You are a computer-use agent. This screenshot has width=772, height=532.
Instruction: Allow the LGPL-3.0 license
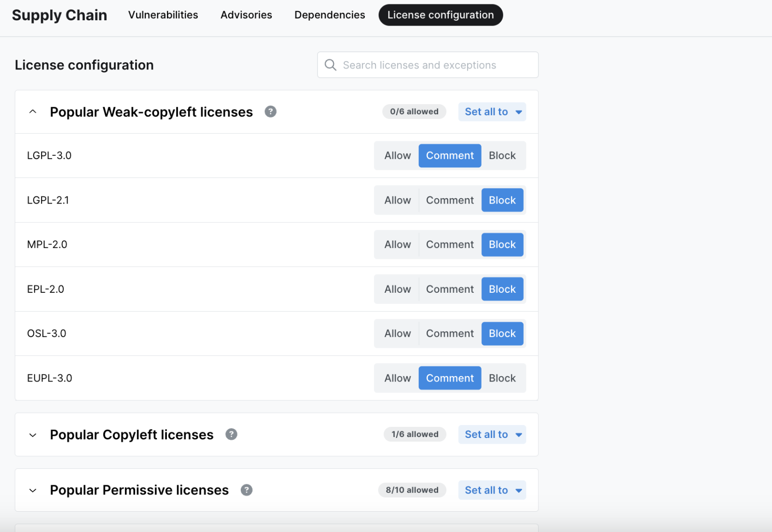(x=397, y=155)
